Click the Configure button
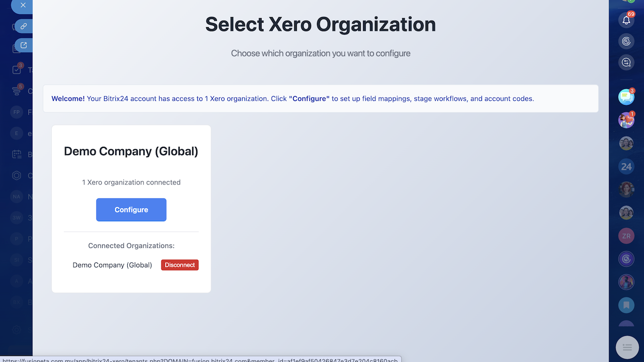 click(131, 210)
